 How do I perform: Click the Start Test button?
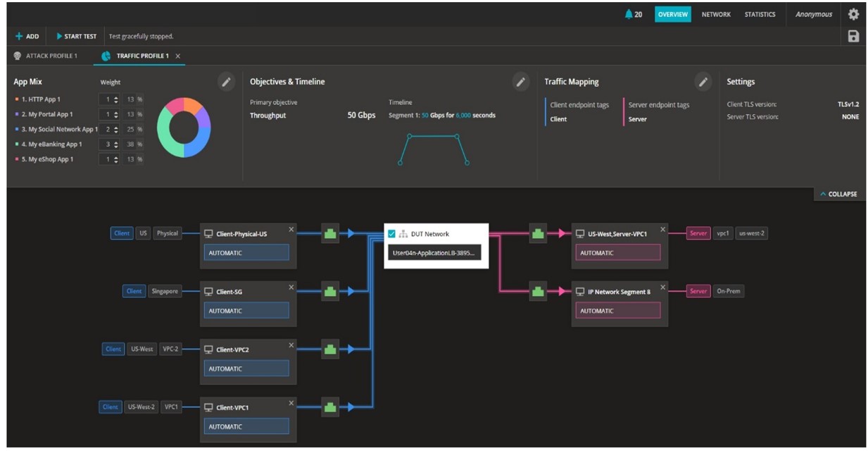coord(76,36)
